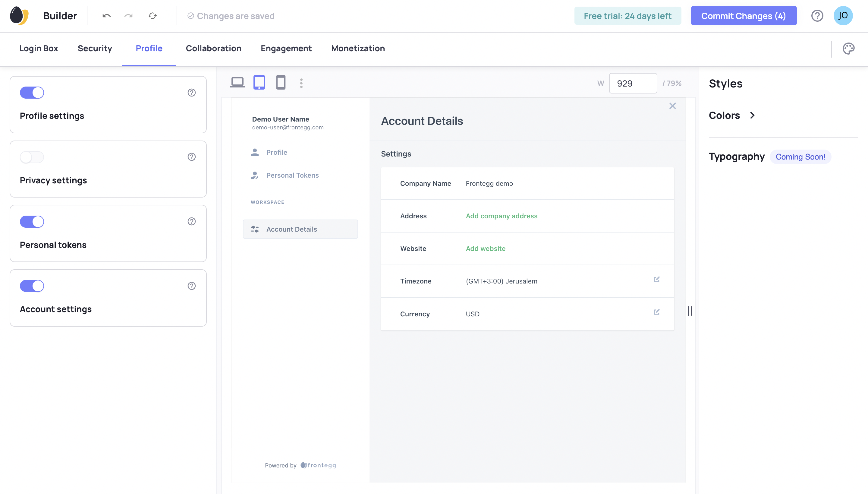
Task: Click the preview width input field
Action: point(633,83)
